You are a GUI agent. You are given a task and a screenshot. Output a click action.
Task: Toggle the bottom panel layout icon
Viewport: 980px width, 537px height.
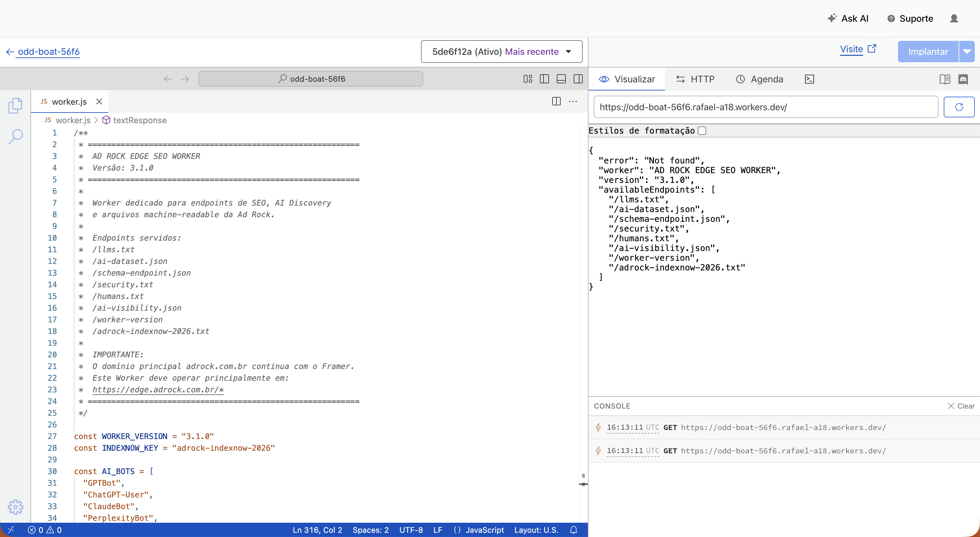(561, 79)
